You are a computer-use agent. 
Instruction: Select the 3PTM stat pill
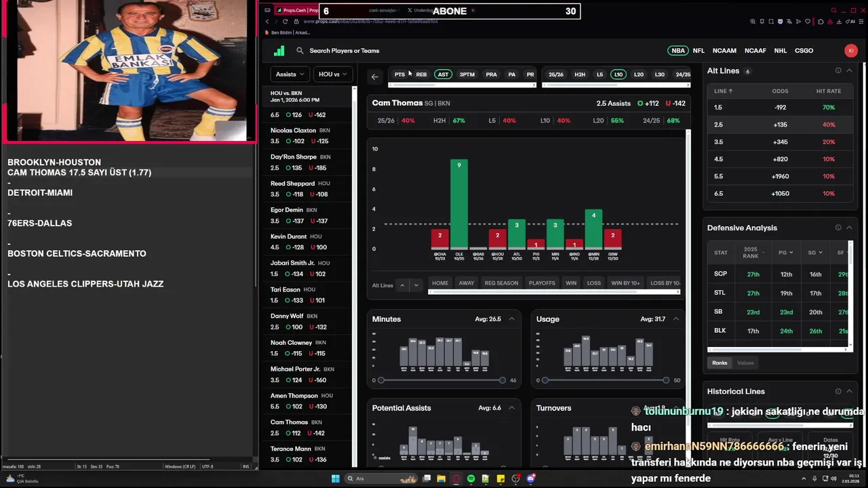click(467, 75)
